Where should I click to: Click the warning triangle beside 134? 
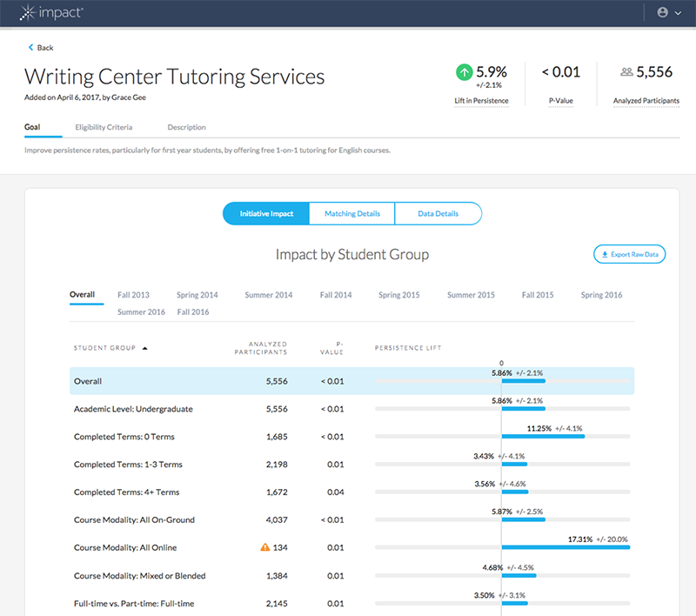pyautogui.click(x=265, y=547)
